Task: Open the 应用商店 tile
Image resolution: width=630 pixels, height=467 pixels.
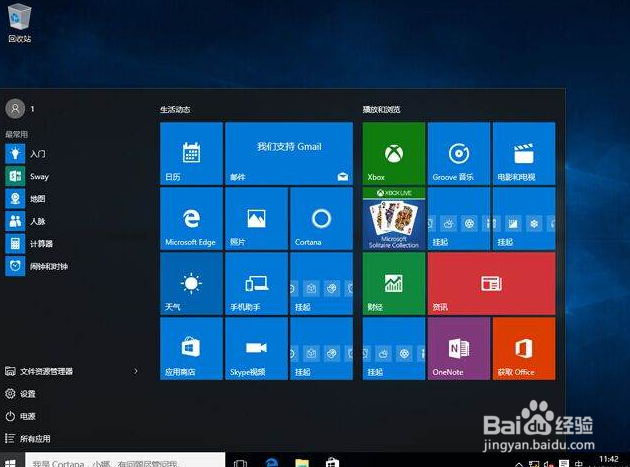Action: pos(191,349)
